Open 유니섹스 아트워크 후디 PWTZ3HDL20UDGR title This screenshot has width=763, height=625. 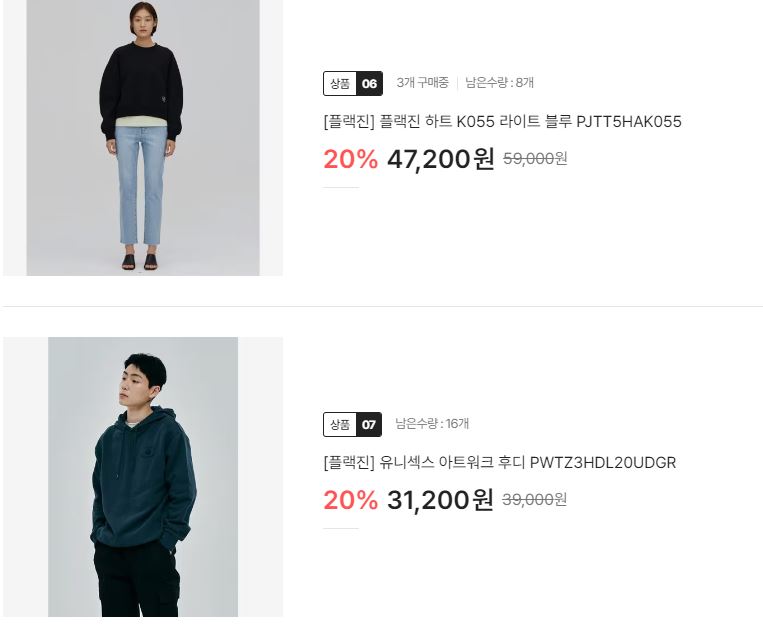[x=500, y=462]
